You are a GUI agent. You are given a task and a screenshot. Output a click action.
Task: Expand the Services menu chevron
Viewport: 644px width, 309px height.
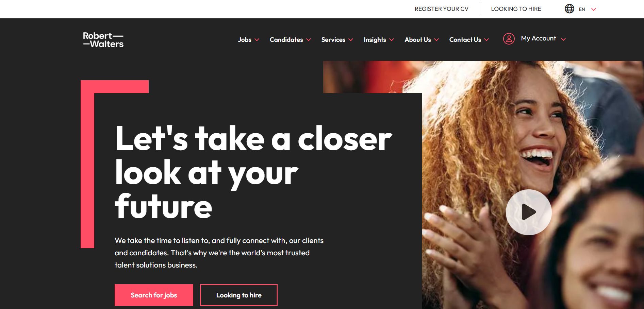[351, 40]
